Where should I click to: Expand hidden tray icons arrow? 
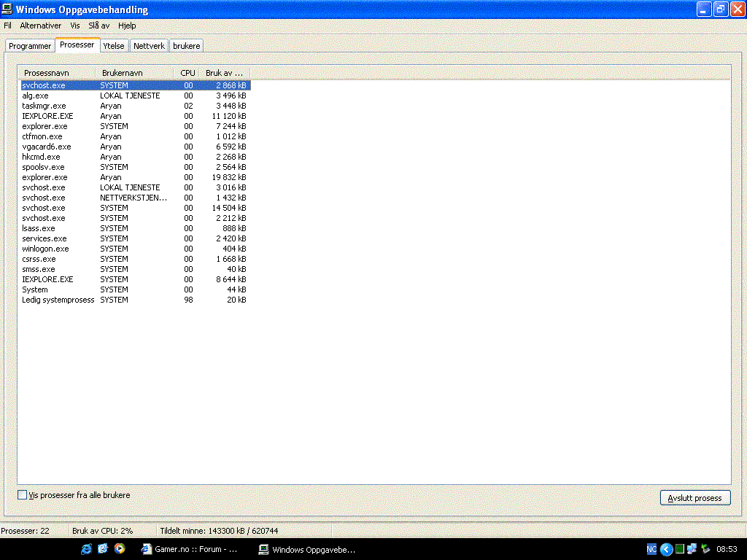(666, 550)
